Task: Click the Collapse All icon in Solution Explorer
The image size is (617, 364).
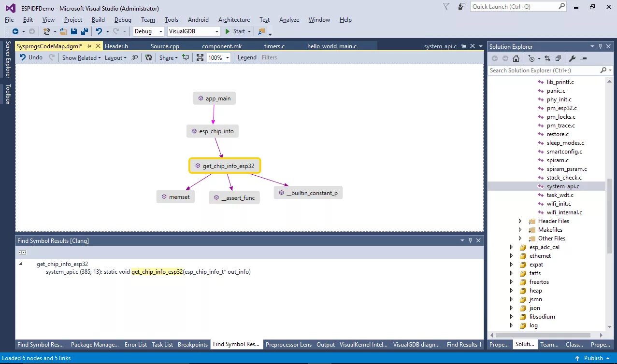Action: (x=558, y=58)
